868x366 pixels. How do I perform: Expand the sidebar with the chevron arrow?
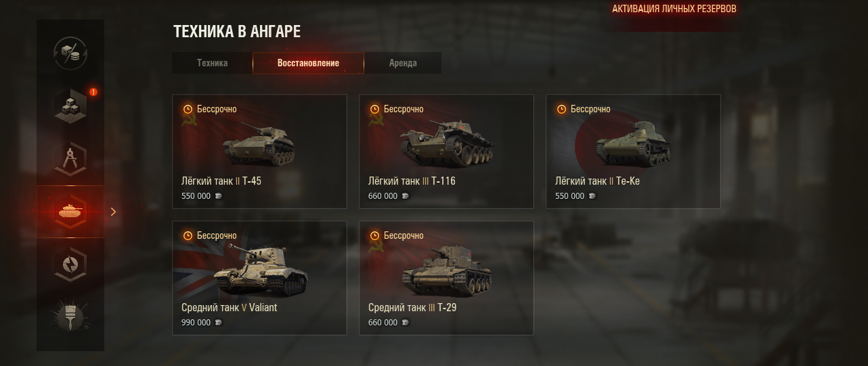(x=113, y=212)
